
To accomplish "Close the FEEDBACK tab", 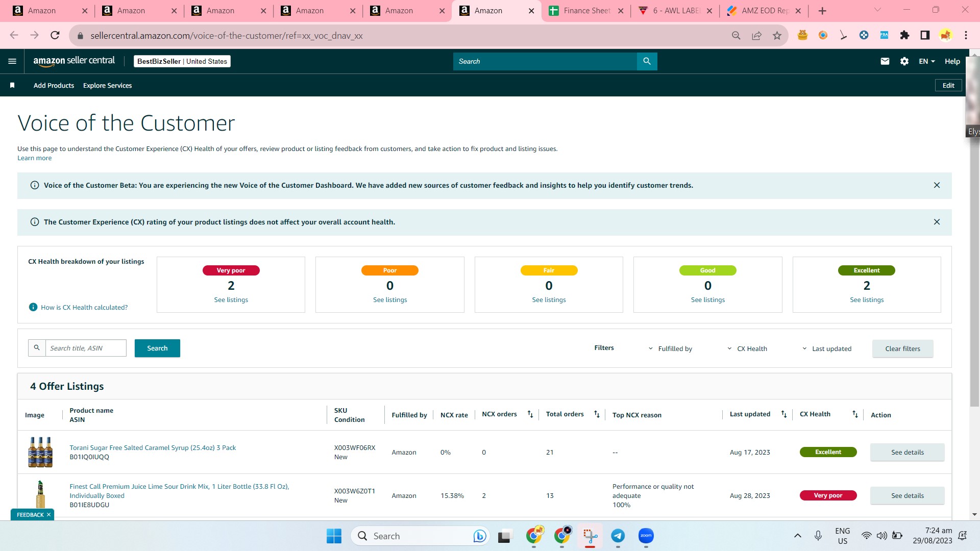I will (49, 515).
